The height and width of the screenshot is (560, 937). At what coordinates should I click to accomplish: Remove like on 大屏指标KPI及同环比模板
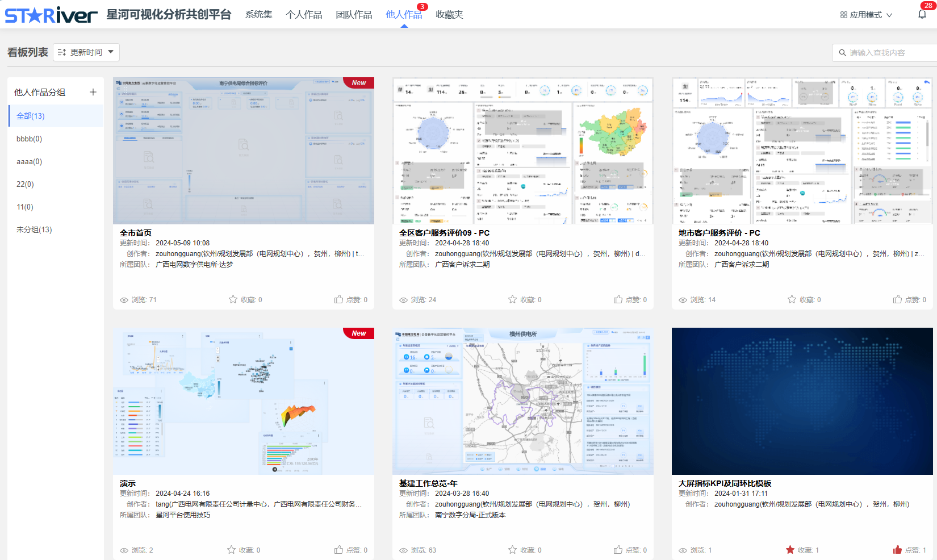(x=897, y=550)
